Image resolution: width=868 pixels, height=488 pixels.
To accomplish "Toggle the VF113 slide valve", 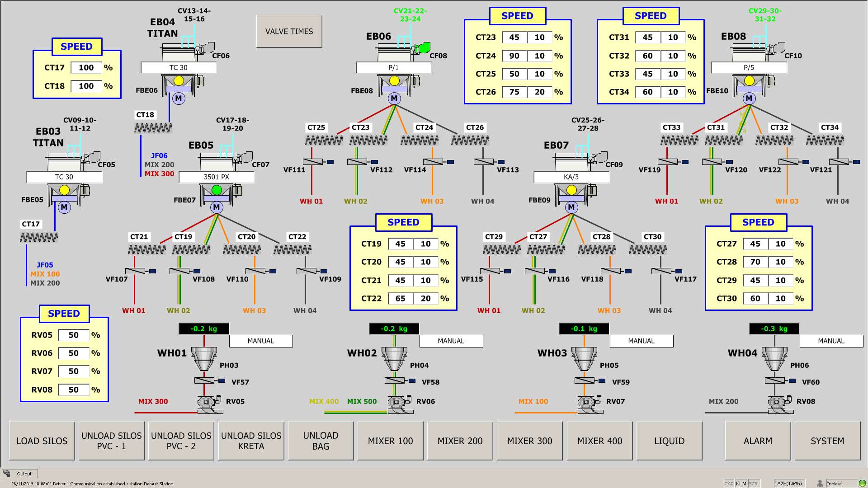I will point(484,162).
